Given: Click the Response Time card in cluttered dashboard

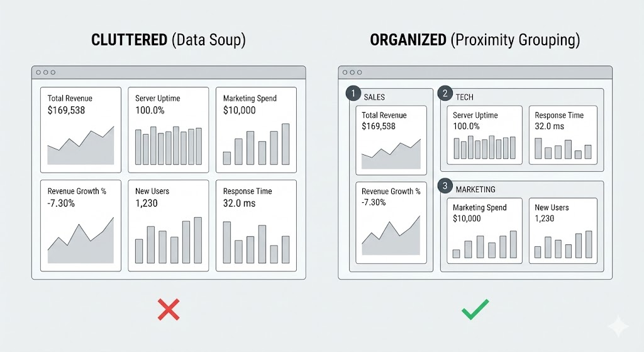Looking at the screenshot, I should [x=256, y=225].
